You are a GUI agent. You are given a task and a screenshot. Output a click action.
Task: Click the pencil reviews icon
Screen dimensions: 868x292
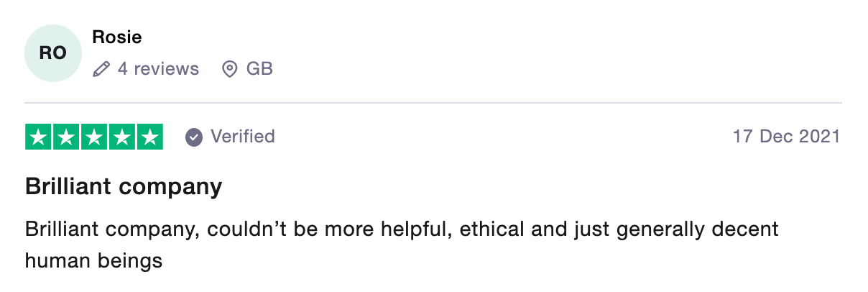click(101, 70)
